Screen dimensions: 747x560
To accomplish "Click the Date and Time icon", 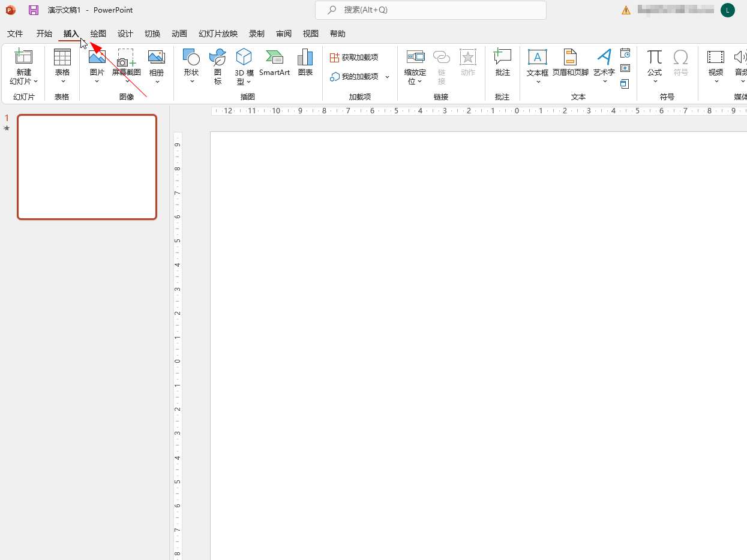I will point(625,53).
